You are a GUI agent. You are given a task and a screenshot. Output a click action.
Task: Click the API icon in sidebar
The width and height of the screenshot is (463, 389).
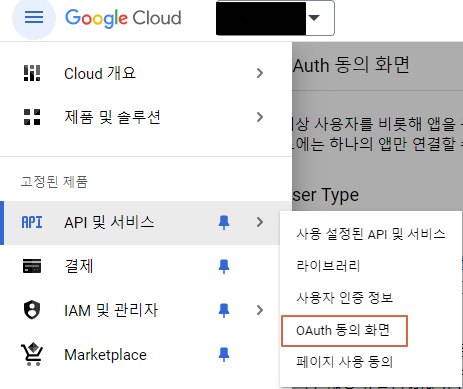pos(32,222)
